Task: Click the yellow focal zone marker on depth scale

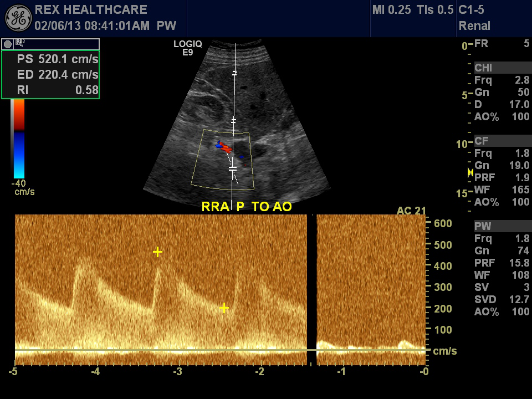Action: (x=470, y=172)
